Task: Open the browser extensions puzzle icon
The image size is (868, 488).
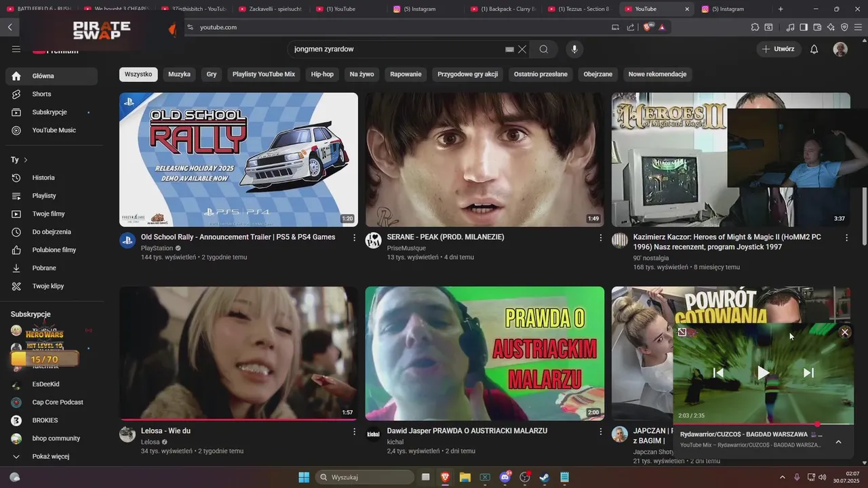Action: pos(755,27)
